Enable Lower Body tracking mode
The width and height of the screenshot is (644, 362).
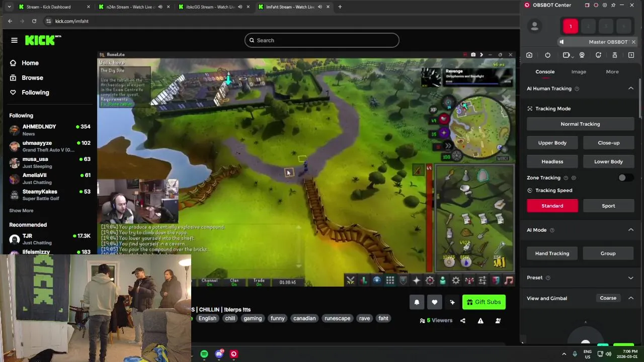[608, 161]
